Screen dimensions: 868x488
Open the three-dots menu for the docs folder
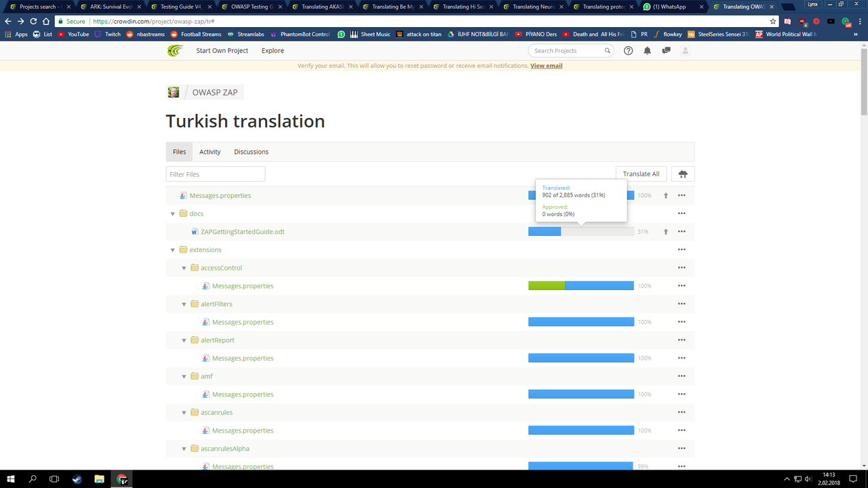[x=682, y=213]
